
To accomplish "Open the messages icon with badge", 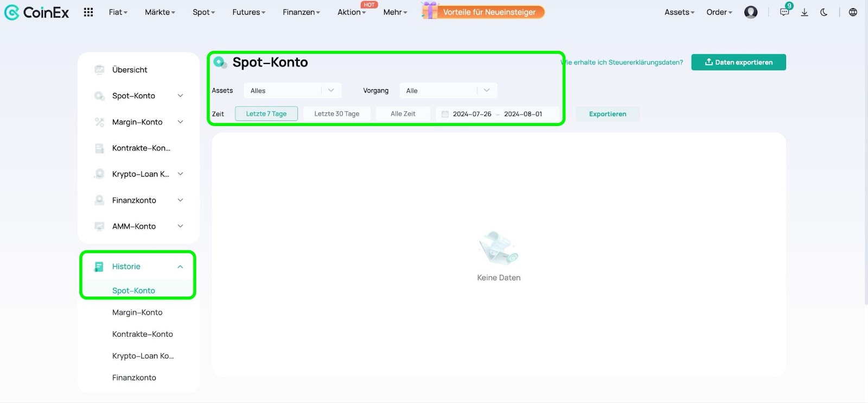I will [785, 11].
